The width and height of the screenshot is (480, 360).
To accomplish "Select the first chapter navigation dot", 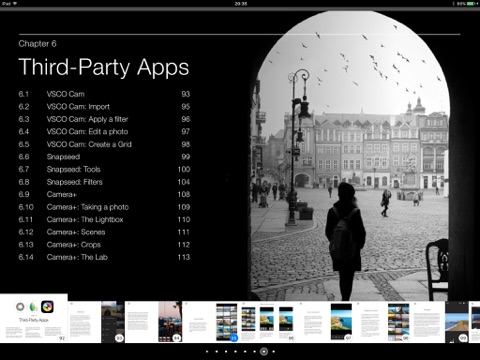I will point(207,351).
